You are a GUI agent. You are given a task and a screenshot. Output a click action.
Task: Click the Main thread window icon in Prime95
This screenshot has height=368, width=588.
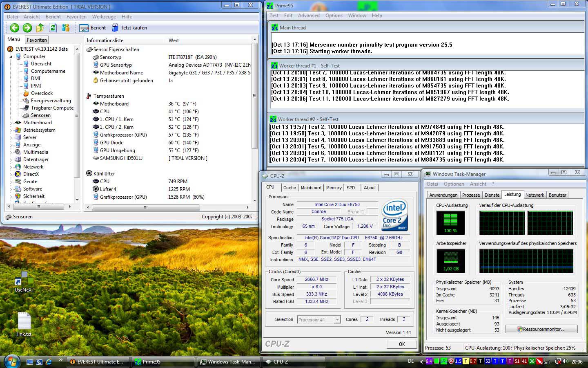click(275, 28)
